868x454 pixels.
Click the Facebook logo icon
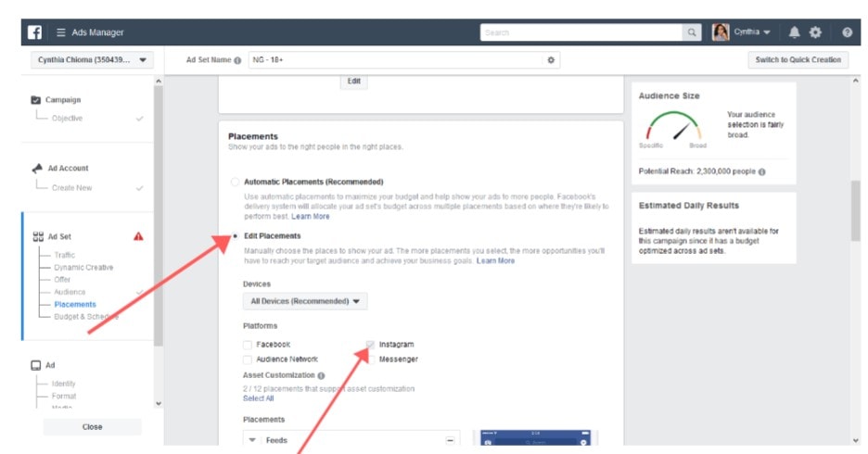pyautogui.click(x=35, y=32)
